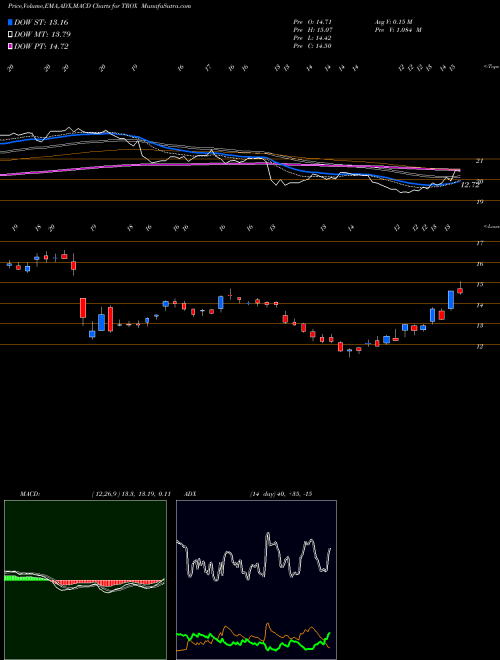Select the DOW ST: 13.16 label

[x=41, y=22]
